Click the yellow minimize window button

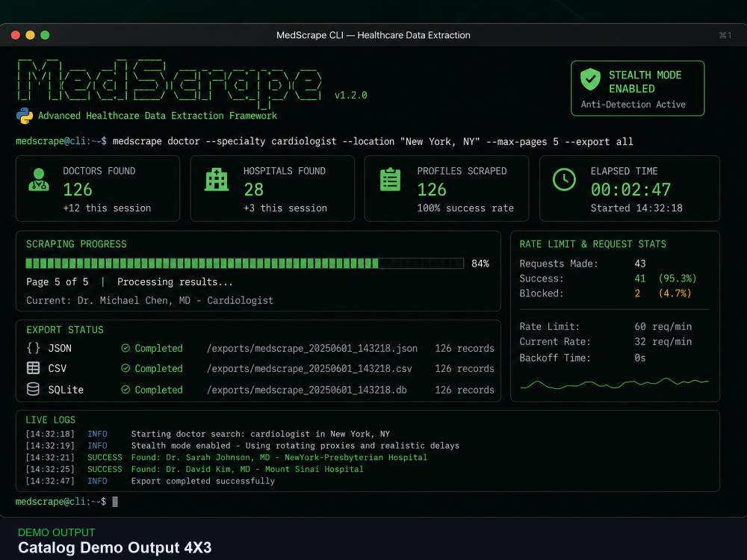tap(30, 35)
